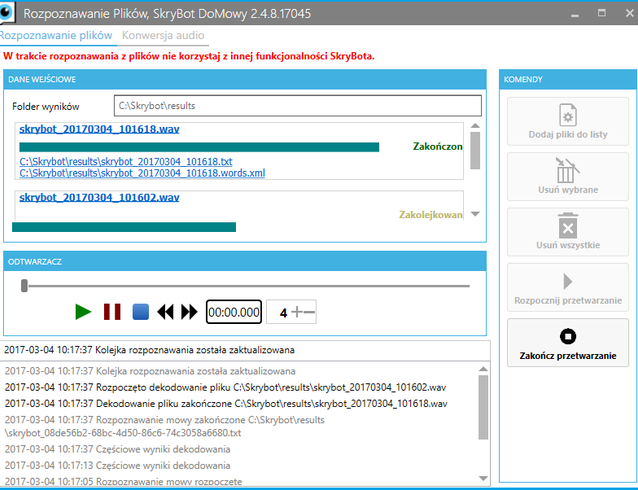Click the Zakolejkowan status label
The image size is (638, 490).
(x=430, y=214)
